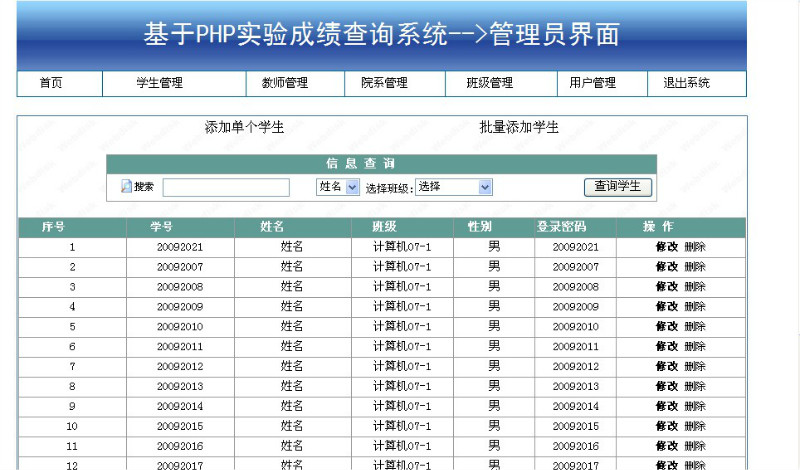This screenshot has width=800, height=470.
Task: Click the 序号 column header
Action: pyautogui.click(x=53, y=227)
